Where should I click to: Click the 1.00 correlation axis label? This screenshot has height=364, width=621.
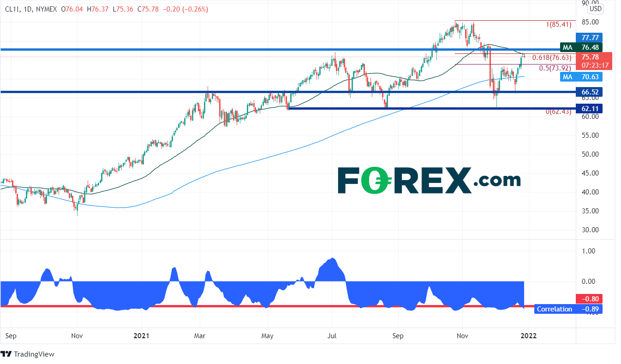589,251
